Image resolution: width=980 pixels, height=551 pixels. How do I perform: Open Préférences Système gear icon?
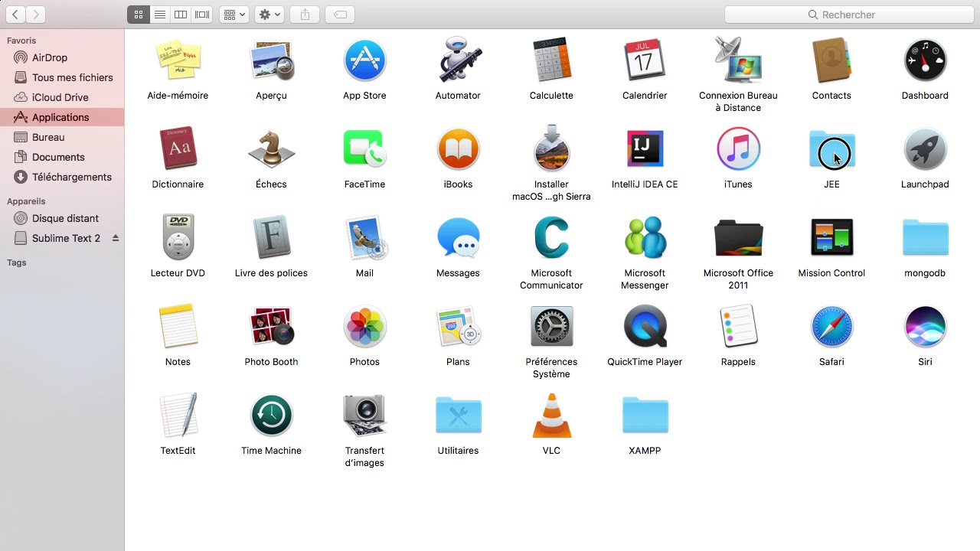pyautogui.click(x=551, y=327)
